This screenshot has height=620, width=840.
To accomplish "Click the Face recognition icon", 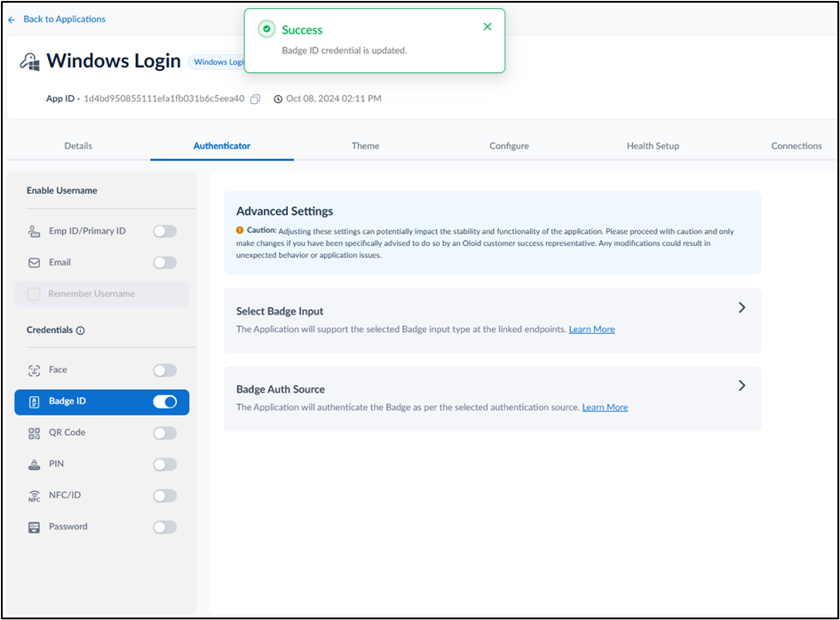I will click(x=34, y=370).
